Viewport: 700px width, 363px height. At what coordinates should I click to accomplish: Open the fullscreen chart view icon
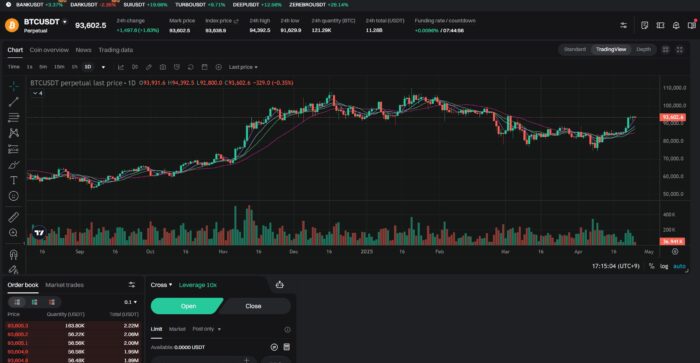[x=679, y=50]
